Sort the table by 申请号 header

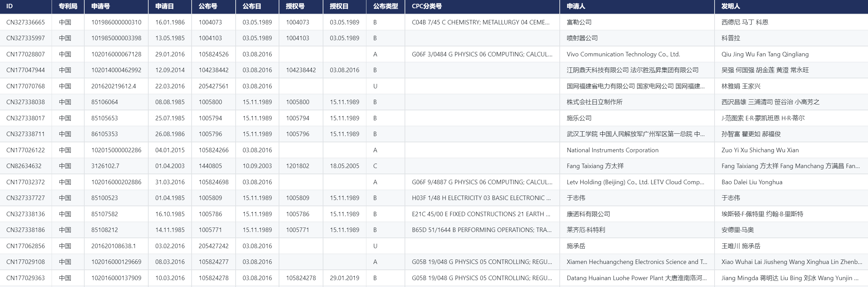coord(101,6)
